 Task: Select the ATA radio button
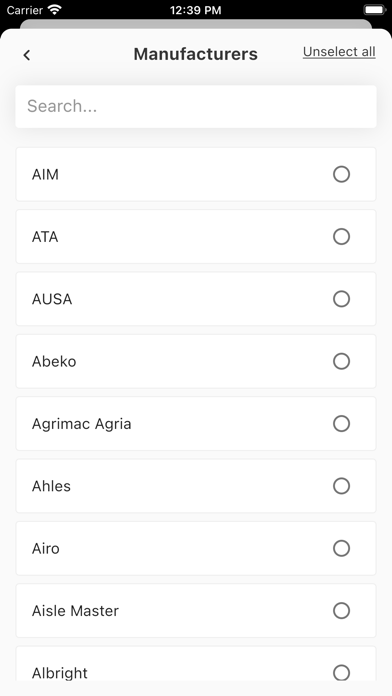click(x=341, y=237)
